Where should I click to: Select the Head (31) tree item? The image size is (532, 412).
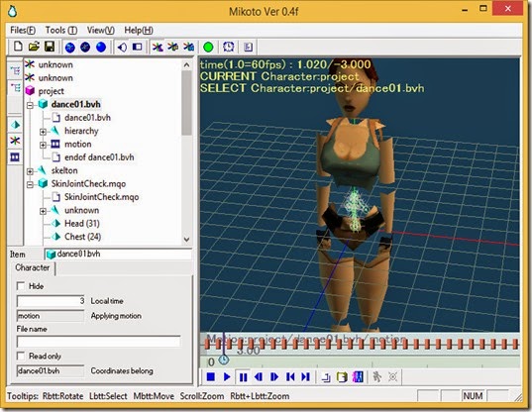[x=82, y=223]
